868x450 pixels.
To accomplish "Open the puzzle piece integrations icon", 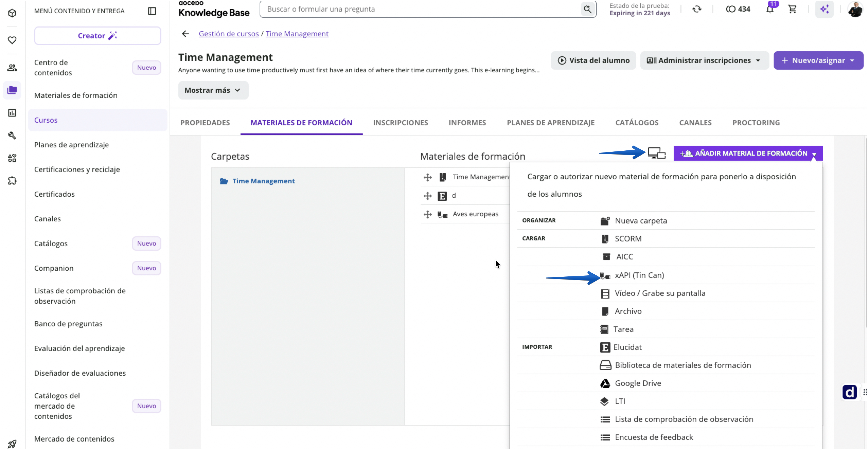I will tap(12, 181).
